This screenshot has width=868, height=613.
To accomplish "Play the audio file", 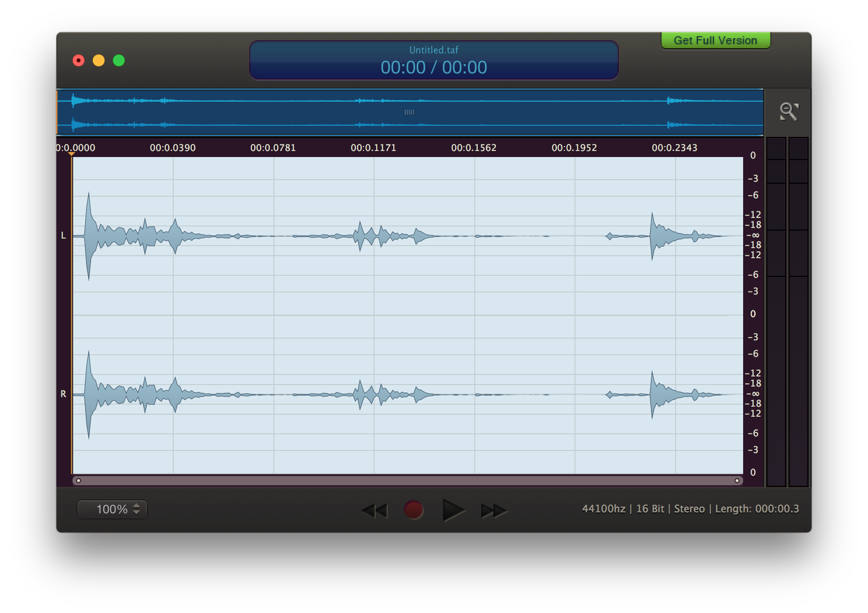I will tap(453, 510).
